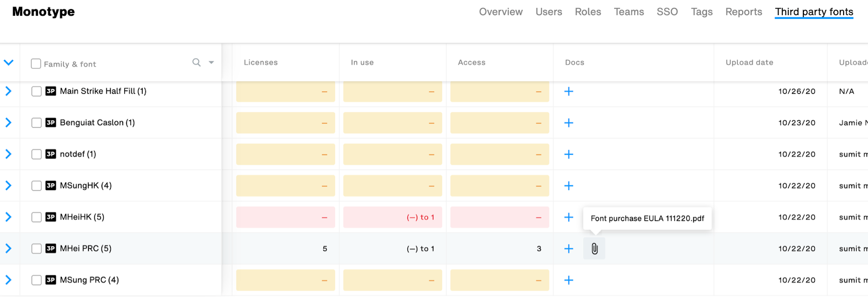Screen dimensions: 868x297
Task: Click the MHei PRC (5) family name
Action: click(x=86, y=248)
